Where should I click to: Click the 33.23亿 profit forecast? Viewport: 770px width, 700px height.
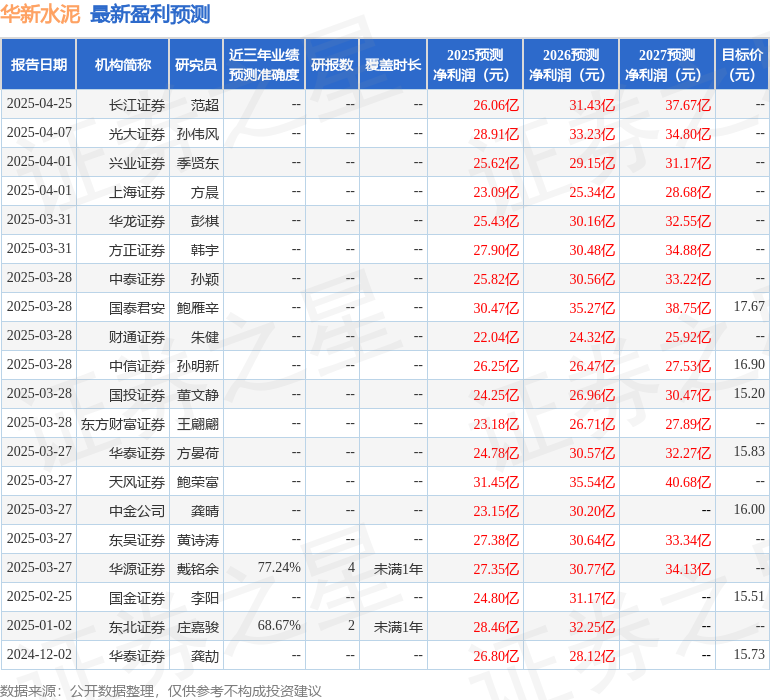tap(592, 134)
